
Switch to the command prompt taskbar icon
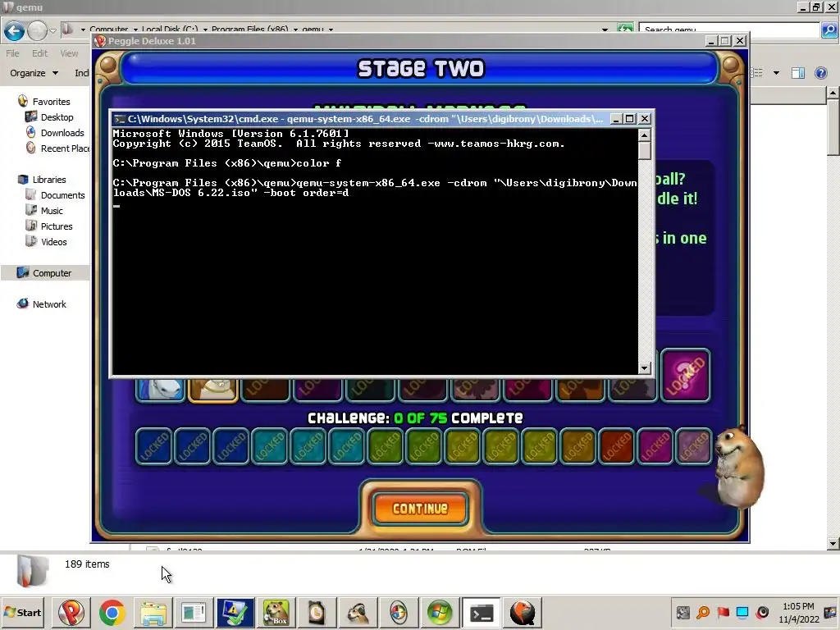[x=481, y=612]
